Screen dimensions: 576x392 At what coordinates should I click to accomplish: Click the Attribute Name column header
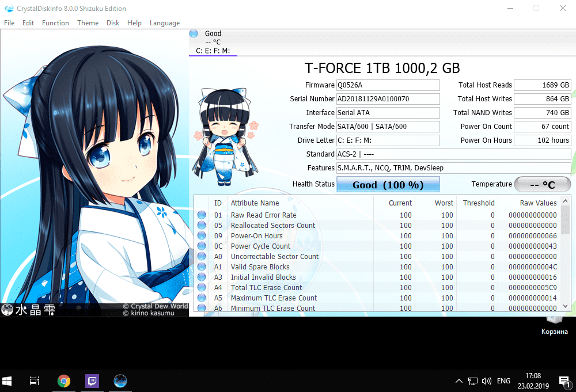[255, 203]
